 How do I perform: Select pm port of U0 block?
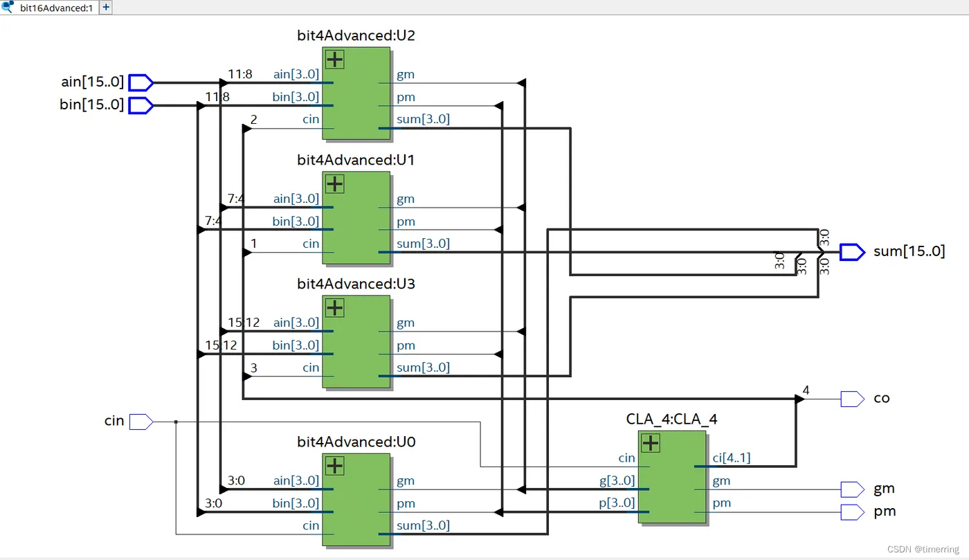pos(406,504)
